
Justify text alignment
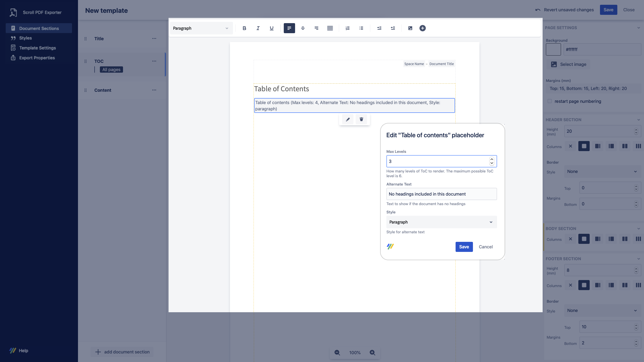(x=330, y=28)
